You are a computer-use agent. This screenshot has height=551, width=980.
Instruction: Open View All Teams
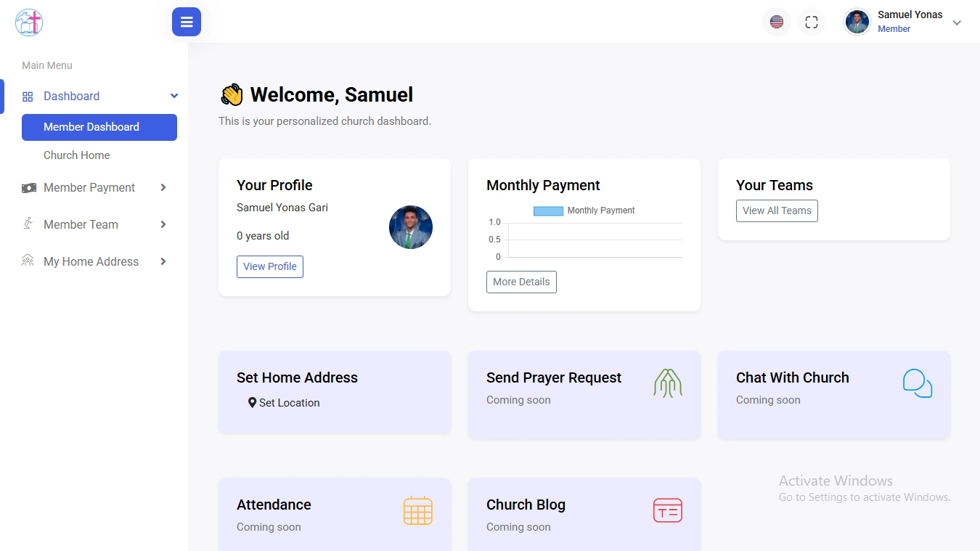coord(777,211)
